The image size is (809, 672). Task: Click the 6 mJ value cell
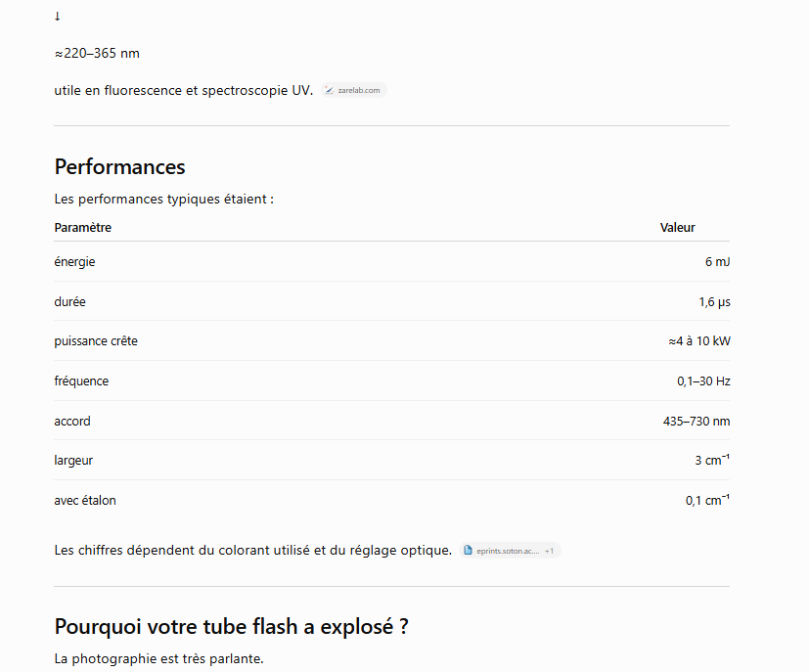click(717, 262)
